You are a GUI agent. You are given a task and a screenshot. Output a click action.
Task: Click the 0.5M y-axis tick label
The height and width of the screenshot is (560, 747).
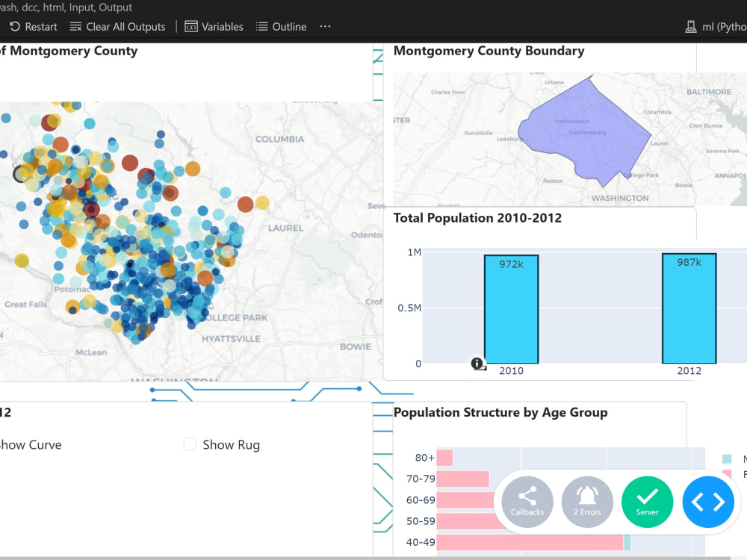click(409, 308)
